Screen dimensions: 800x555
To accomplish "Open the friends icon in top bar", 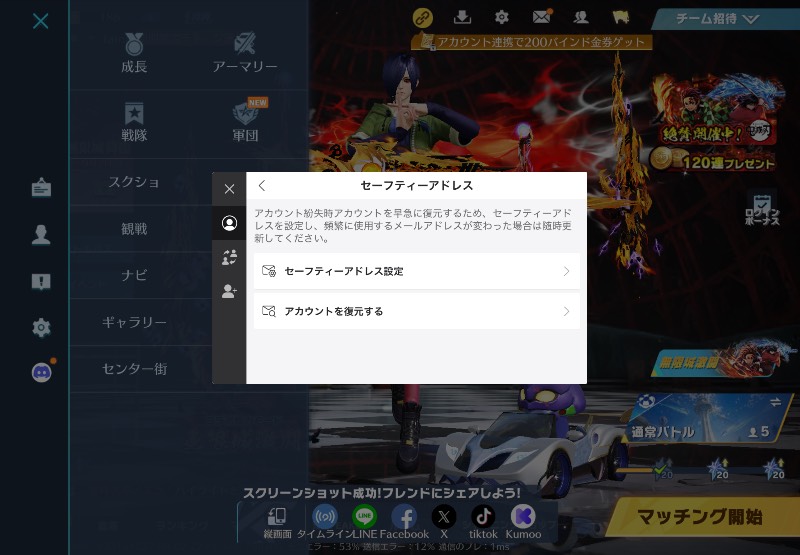I will click(581, 17).
